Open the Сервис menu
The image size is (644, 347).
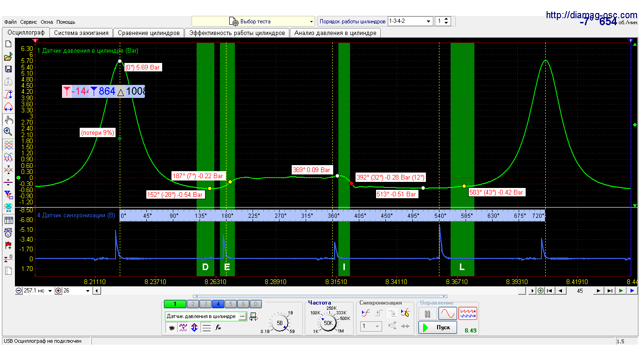point(29,22)
